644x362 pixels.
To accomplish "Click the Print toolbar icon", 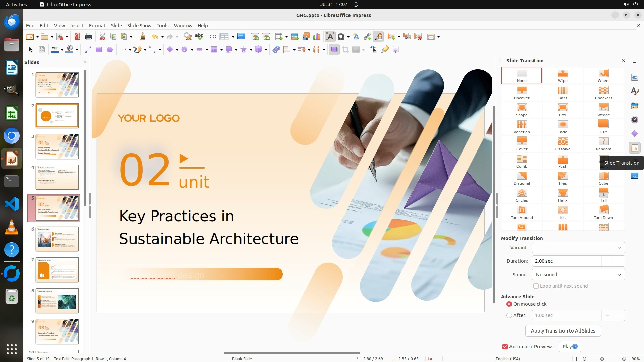I will pos(89,37).
